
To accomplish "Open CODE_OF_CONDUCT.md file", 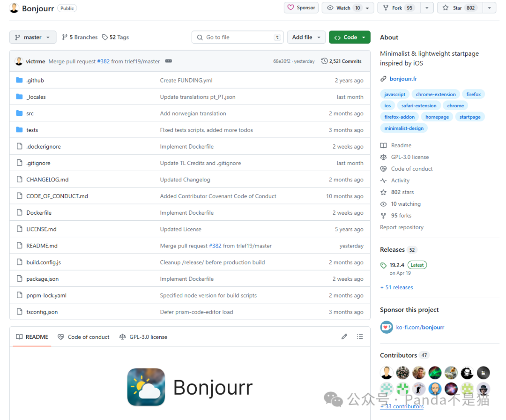I will pyautogui.click(x=57, y=196).
